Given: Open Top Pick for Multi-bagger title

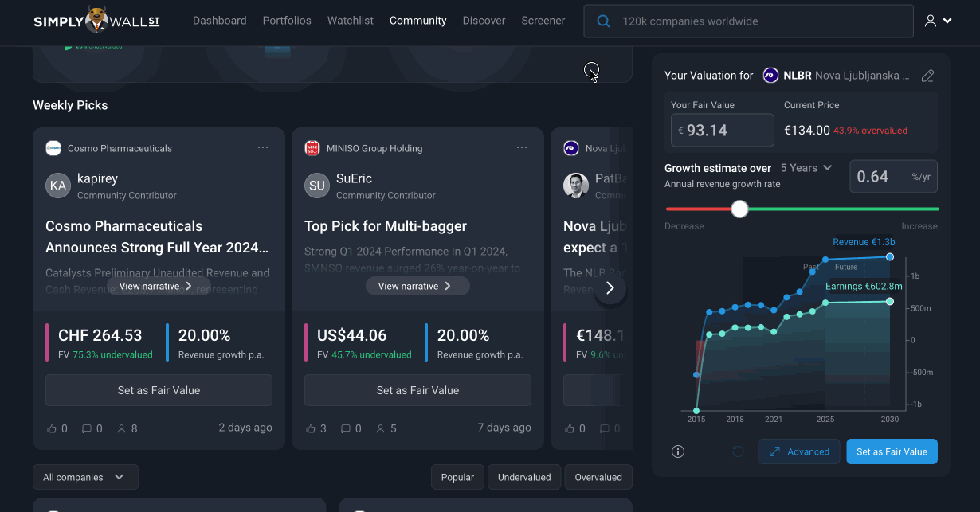Looking at the screenshot, I should tap(386, 226).
